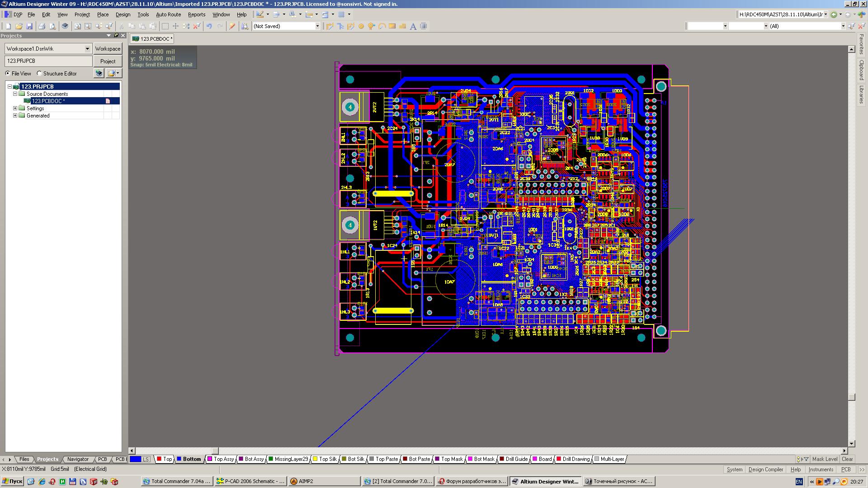Switch to the Navigator panel tab
The image size is (868, 488).
coord(78,459)
